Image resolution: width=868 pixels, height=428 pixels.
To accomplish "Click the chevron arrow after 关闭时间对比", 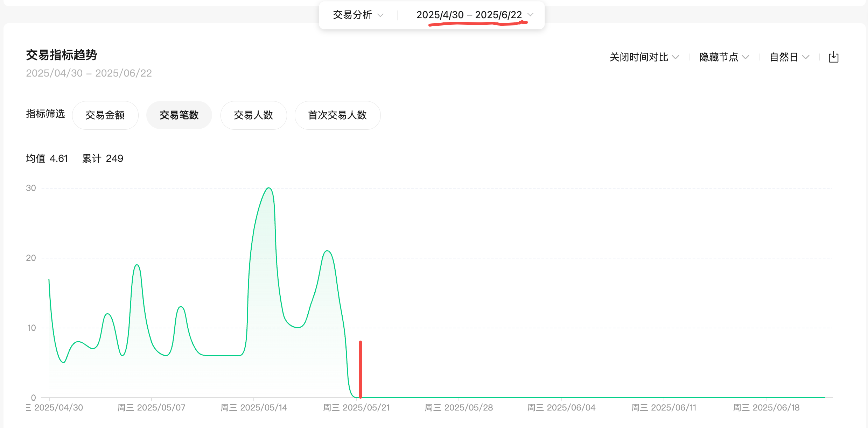I will click(675, 57).
